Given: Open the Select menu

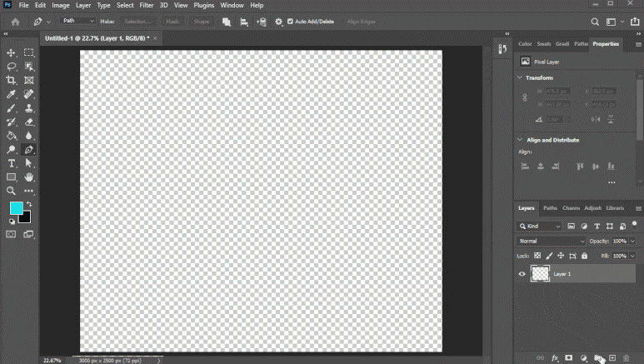Looking at the screenshot, I should point(125,5).
